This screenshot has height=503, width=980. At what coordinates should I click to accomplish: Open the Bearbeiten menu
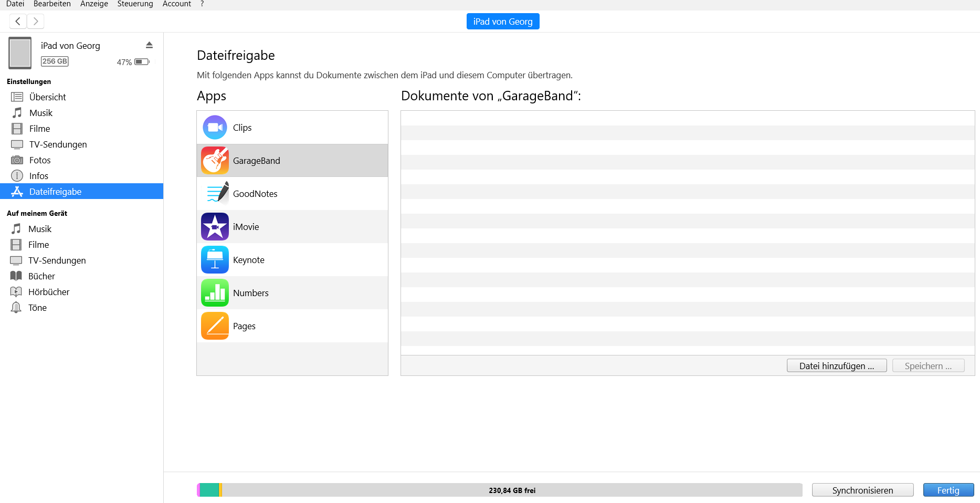[x=52, y=4]
